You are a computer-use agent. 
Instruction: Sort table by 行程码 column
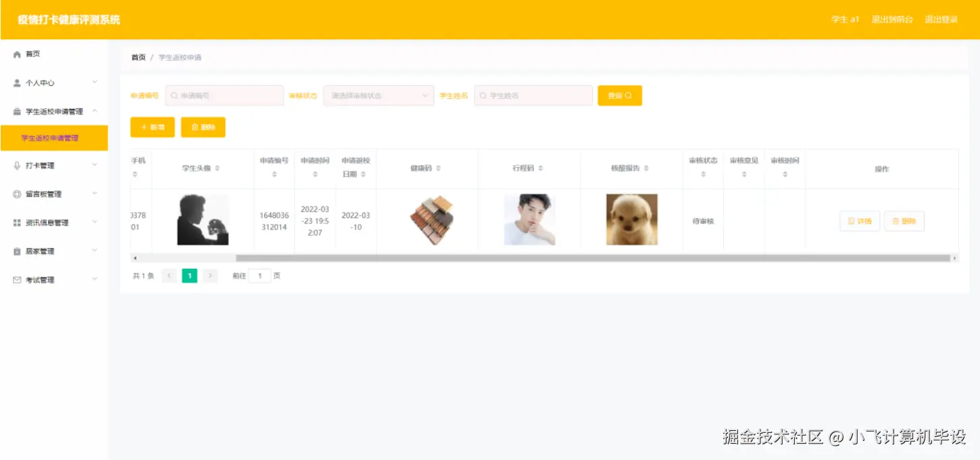pyautogui.click(x=540, y=168)
